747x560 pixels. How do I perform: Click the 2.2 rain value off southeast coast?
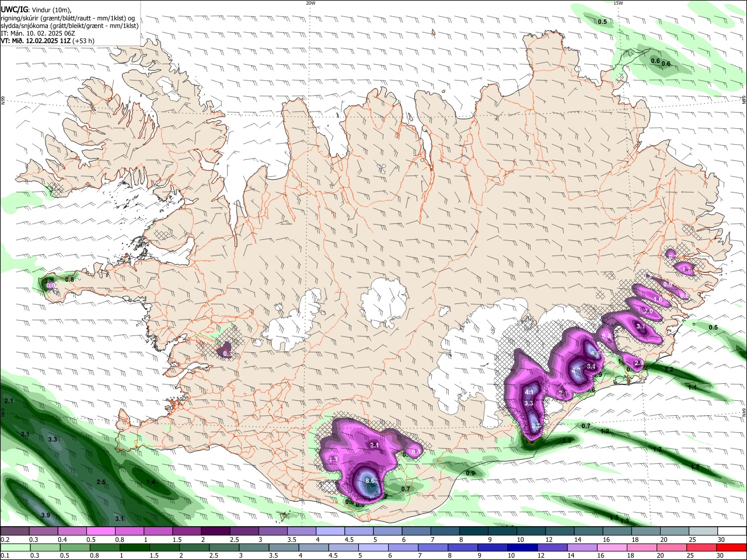point(669,370)
